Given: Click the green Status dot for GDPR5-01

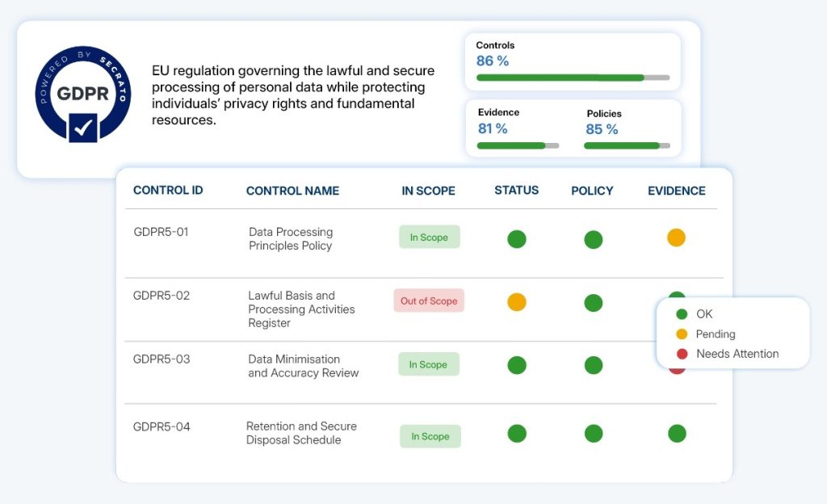Looking at the screenshot, I should pyautogui.click(x=517, y=239).
